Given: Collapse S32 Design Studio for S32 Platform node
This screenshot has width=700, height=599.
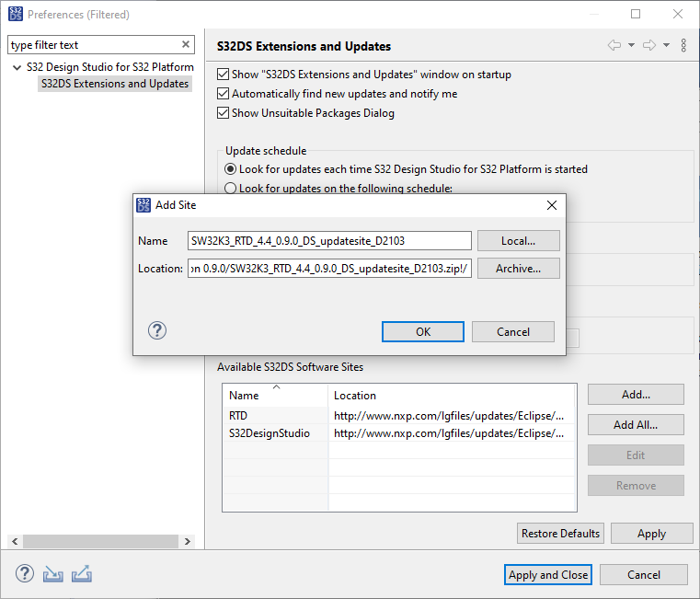Looking at the screenshot, I should (17, 67).
